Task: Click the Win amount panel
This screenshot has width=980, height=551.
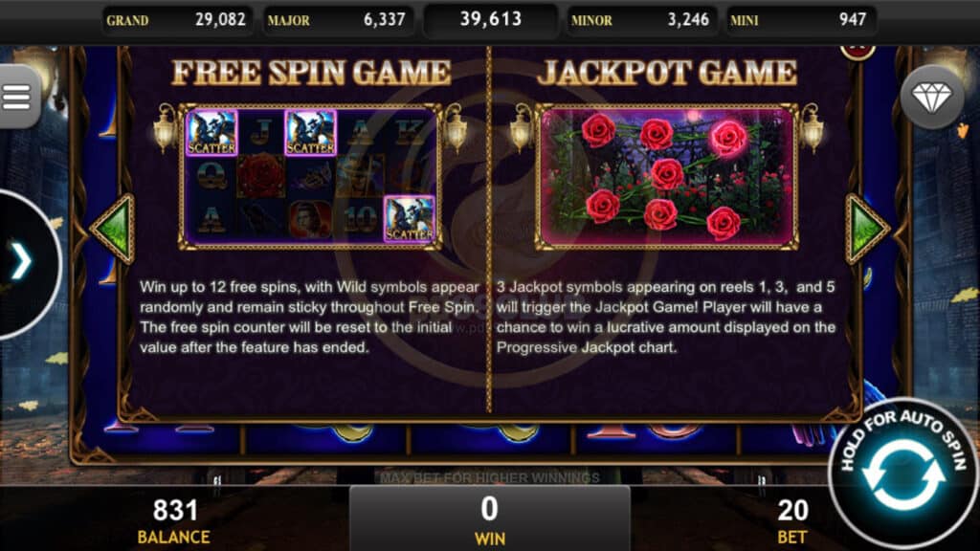Action: click(489, 518)
